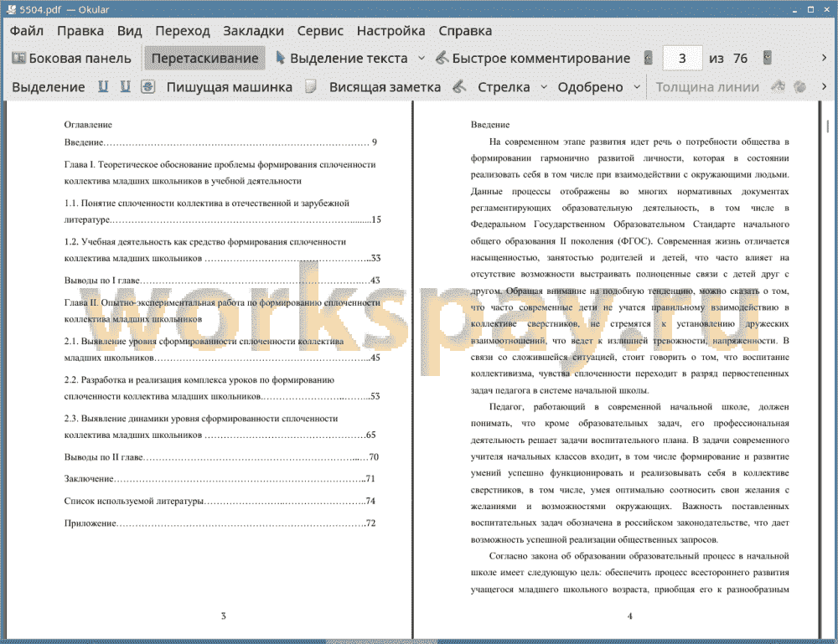
Task: Click the 'Выводы по II главе' contents entry
Action: (x=221, y=457)
